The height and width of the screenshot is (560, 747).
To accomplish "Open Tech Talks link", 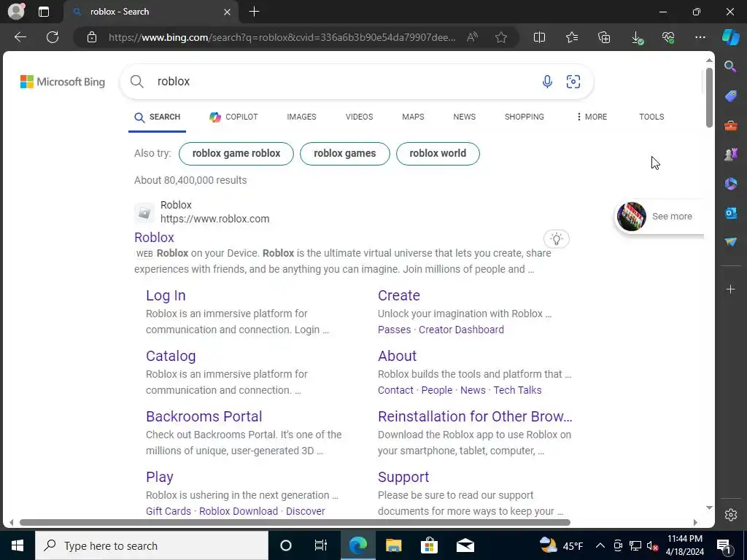I will coord(517,390).
